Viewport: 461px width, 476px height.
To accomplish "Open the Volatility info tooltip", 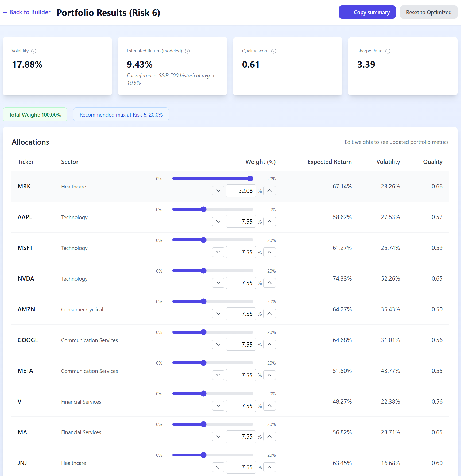I will click(x=34, y=51).
